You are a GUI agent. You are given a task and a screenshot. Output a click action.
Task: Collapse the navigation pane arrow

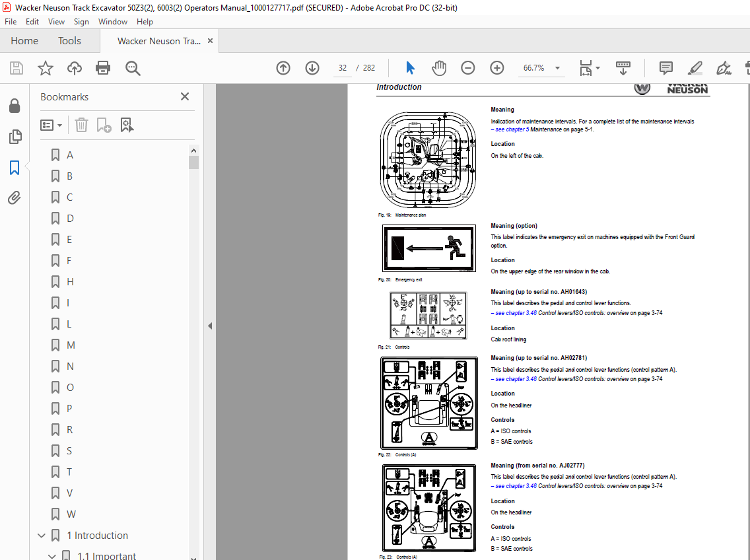coord(210,326)
